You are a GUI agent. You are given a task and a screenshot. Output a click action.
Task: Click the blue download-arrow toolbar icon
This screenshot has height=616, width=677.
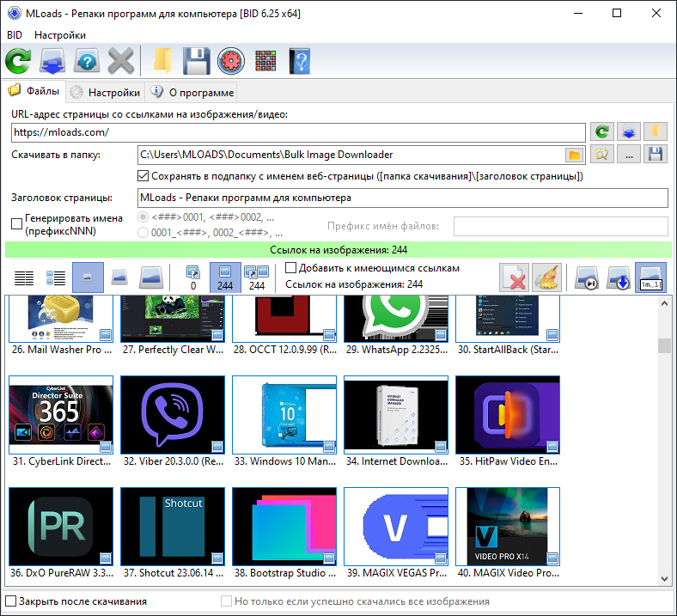point(52,61)
